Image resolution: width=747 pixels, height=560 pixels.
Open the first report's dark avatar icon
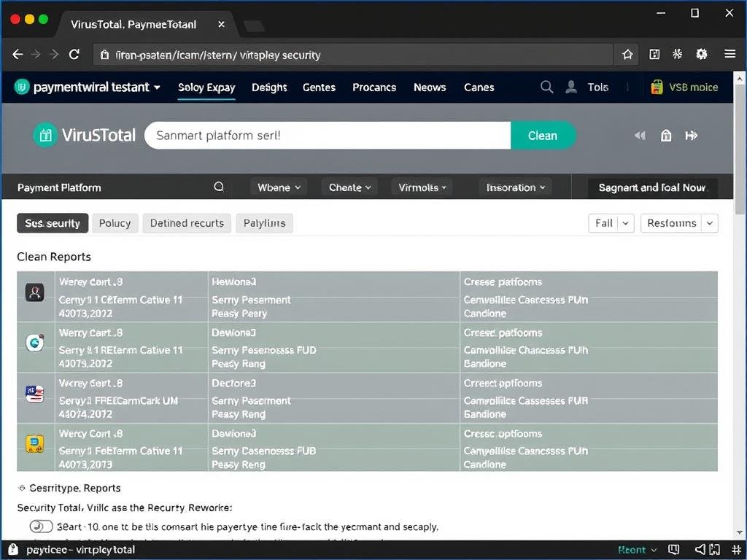pos(35,292)
